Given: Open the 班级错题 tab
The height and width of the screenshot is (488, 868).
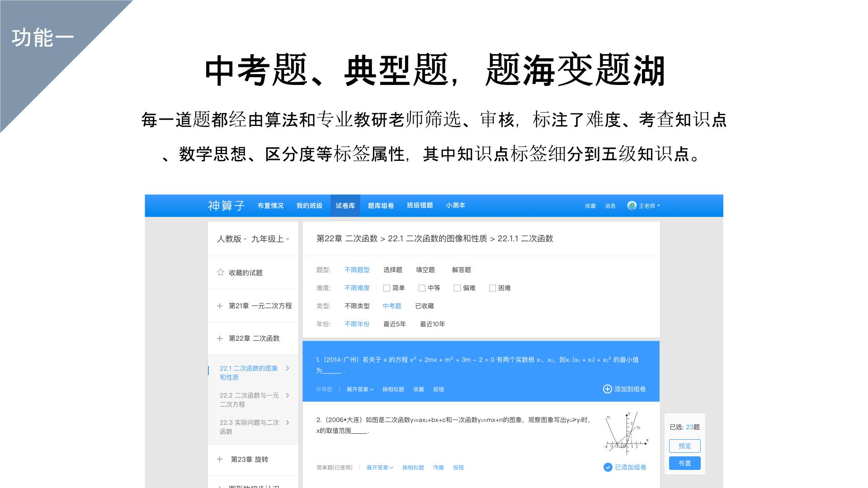Looking at the screenshot, I should [420, 206].
